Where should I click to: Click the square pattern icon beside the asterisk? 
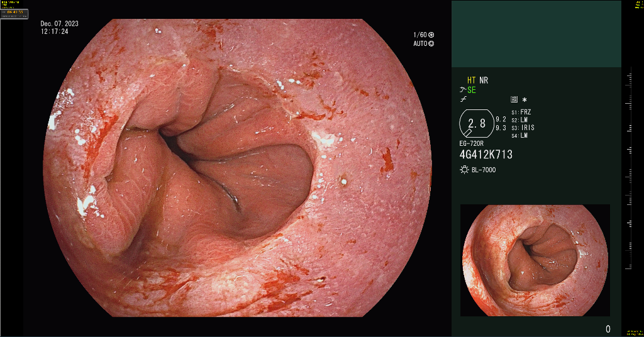tap(514, 100)
